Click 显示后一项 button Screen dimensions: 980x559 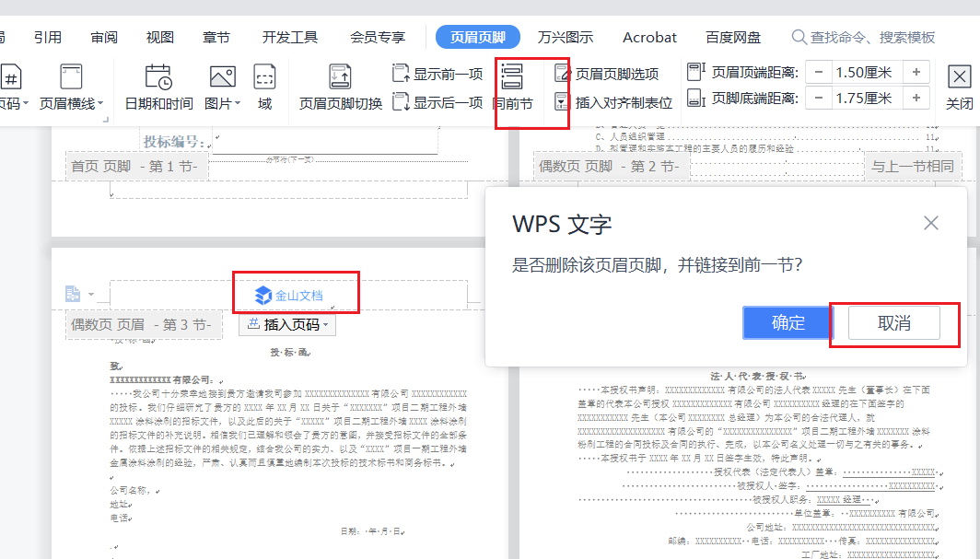pyautogui.click(x=438, y=102)
